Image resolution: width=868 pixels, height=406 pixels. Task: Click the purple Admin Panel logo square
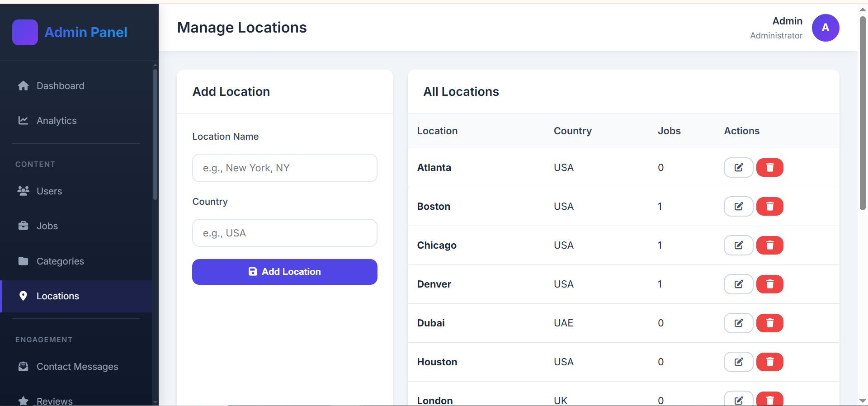pyautogui.click(x=25, y=33)
